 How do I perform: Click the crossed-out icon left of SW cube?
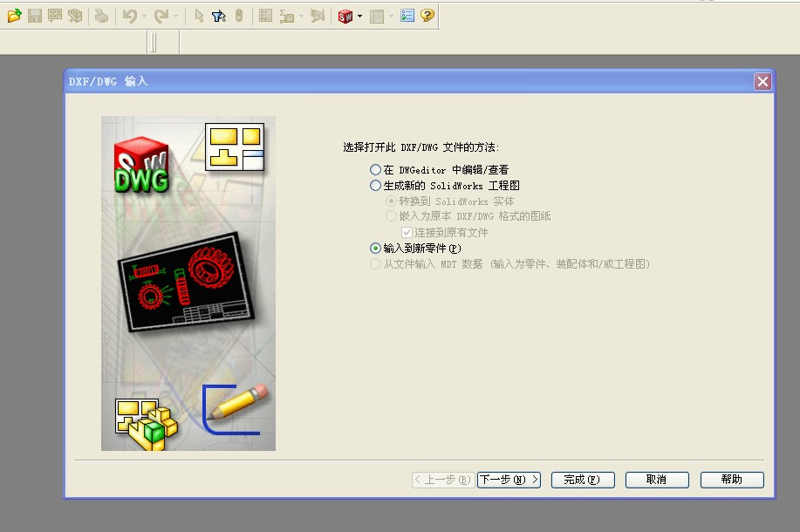click(318, 17)
